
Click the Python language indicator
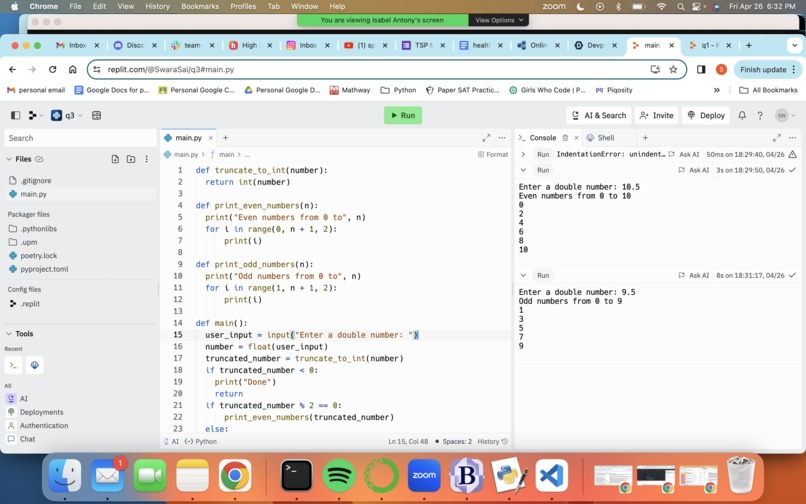pos(200,441)
